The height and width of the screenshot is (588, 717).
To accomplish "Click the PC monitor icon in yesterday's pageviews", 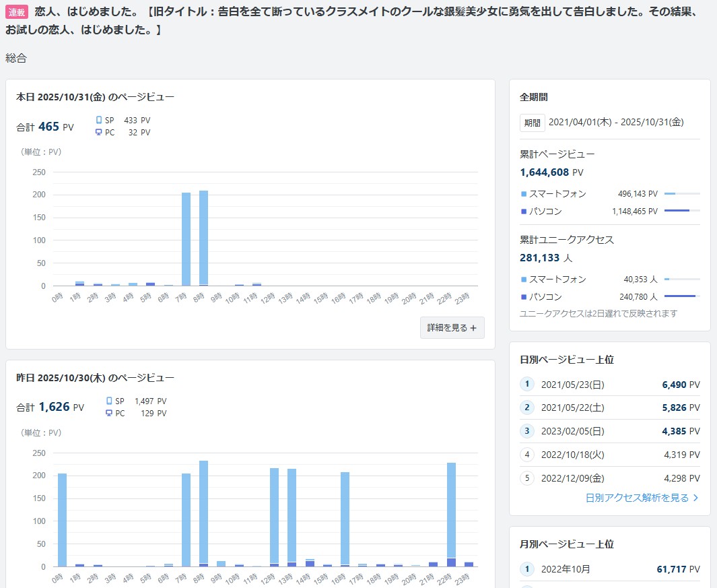I will (109, 413).
